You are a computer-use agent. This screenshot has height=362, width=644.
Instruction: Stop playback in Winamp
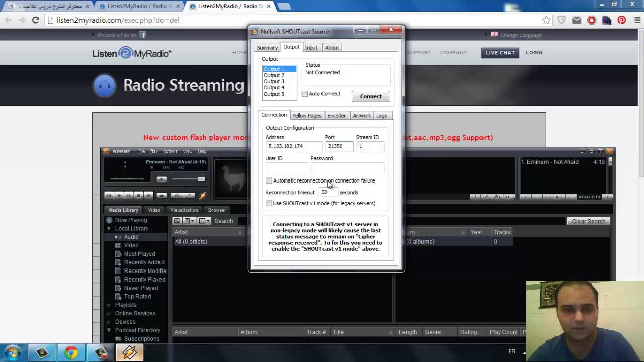pyautogui.click(x=139, y=195)
